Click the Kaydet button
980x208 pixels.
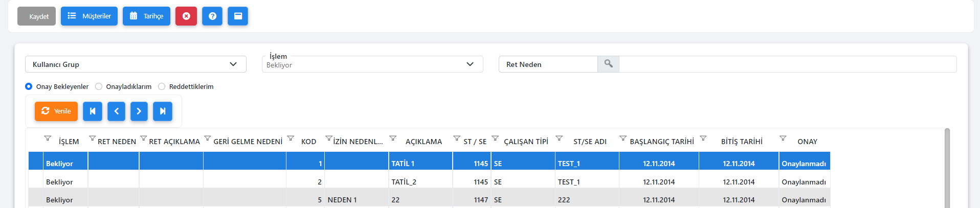pos(37,16)
